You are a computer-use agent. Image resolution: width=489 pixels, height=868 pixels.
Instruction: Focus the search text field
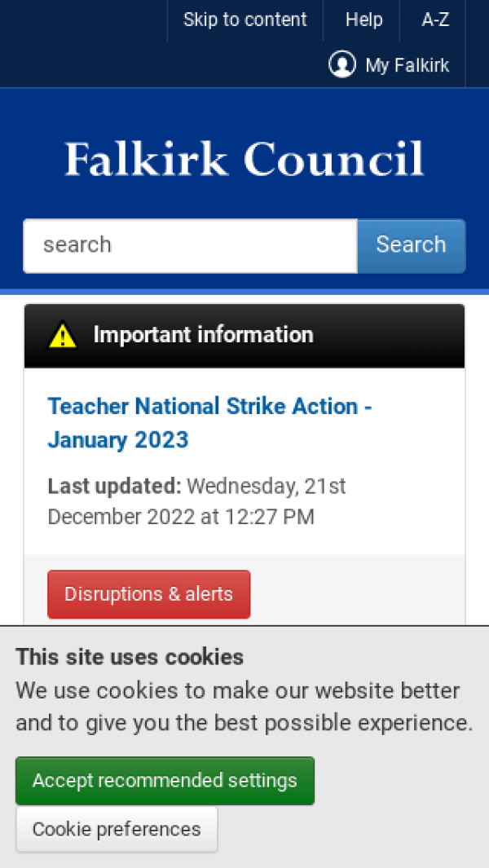(190, 245)
